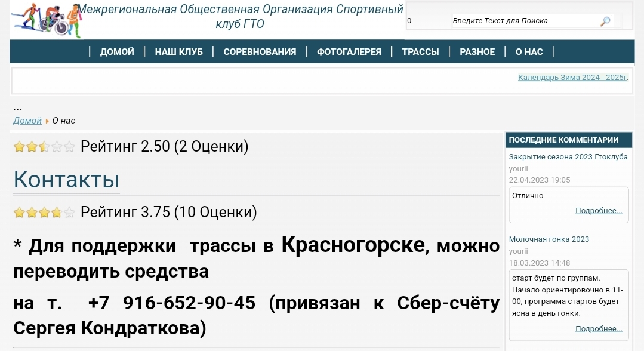Click the Рейтинг 2.50 (2 Оценки) text
Screen dimensions: 644x351
coord(164,146)
